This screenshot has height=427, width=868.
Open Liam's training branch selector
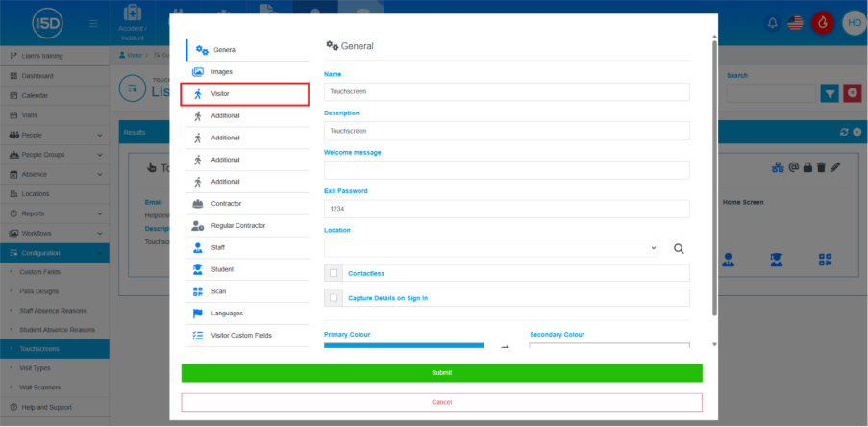[54, 56]
